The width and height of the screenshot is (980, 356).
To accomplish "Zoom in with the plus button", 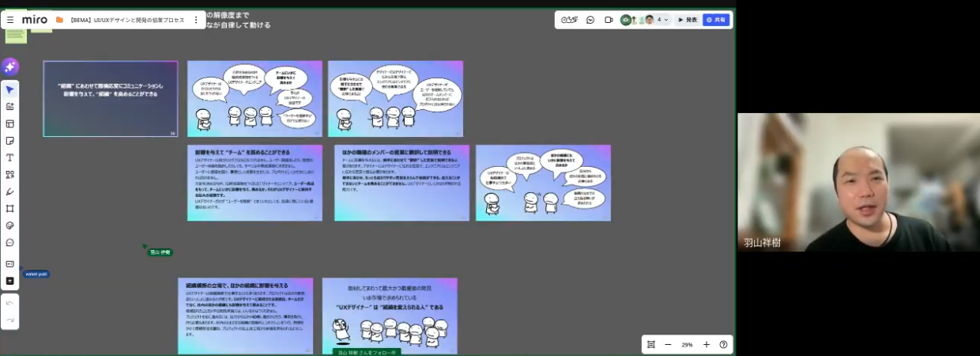I will point(707,345).
